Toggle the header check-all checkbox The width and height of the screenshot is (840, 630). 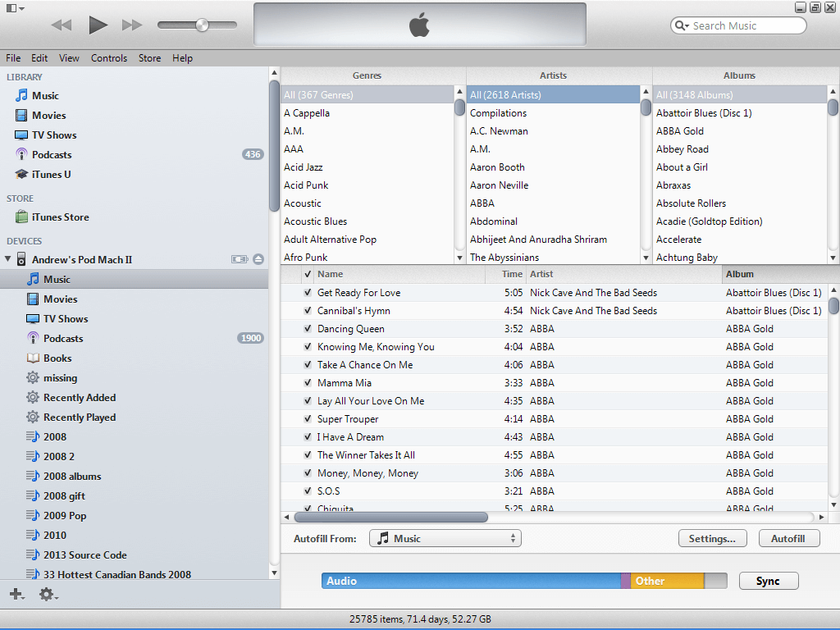pyautogui.click(x=308, y=274)
